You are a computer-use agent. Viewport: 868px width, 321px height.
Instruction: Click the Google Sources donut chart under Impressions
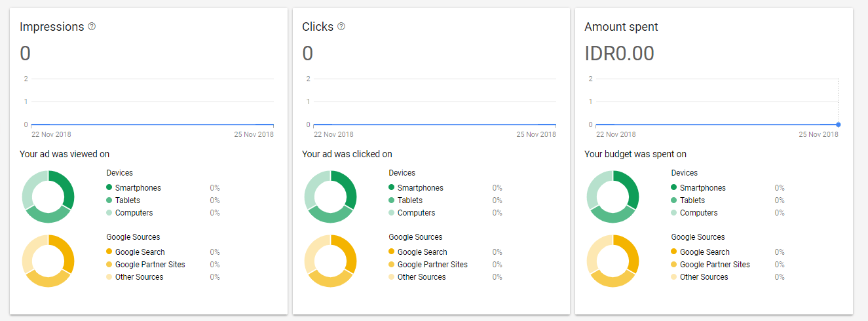(48, 261)
